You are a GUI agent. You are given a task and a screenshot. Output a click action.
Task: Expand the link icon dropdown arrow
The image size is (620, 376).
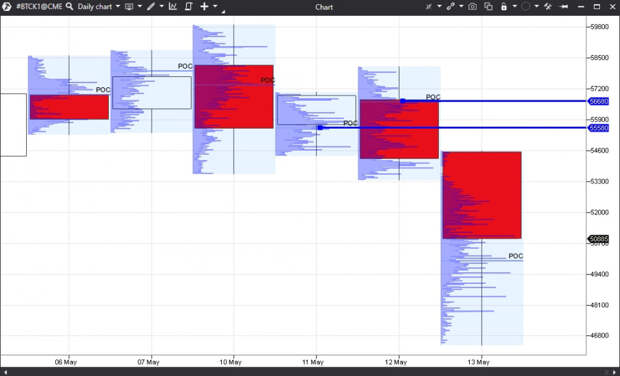[461, 7]
